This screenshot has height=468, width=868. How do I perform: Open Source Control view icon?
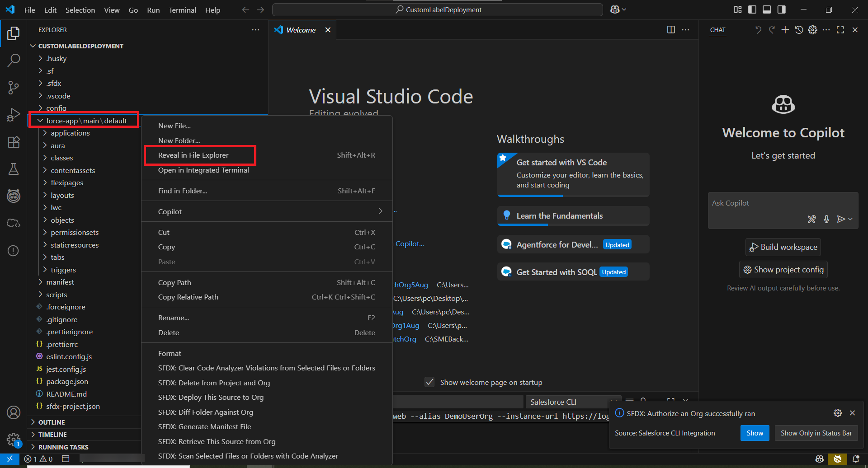click(14, 87)
